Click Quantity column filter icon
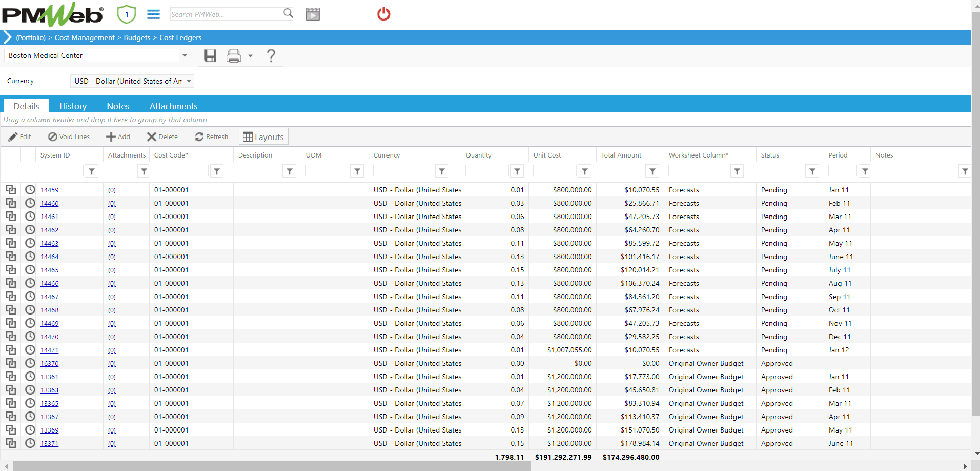Screen dimensions: 980x471 coord(517,171)
